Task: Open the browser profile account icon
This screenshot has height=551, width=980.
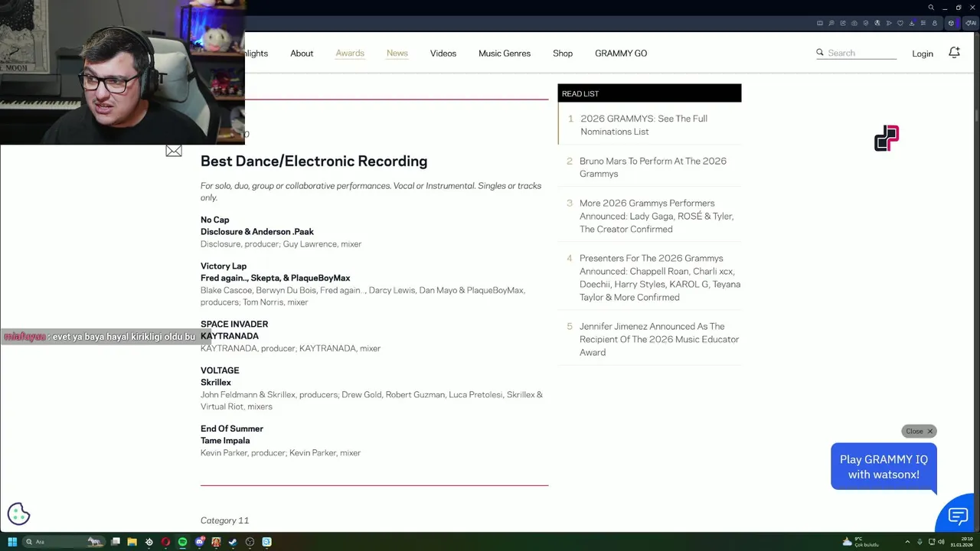Action: click(935, 23)
